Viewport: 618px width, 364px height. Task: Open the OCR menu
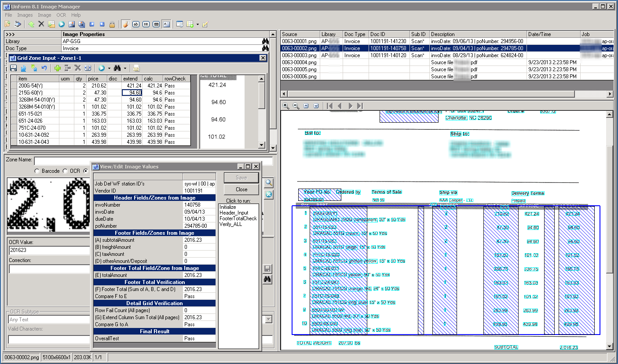click(x=61, y=15)
